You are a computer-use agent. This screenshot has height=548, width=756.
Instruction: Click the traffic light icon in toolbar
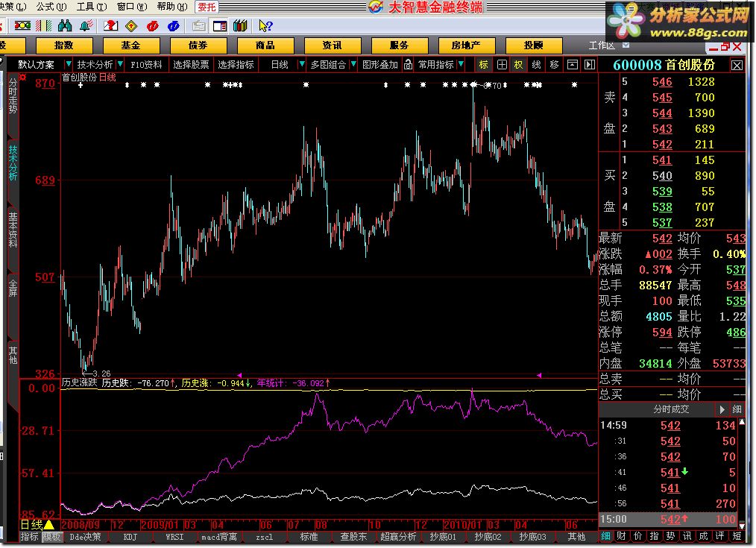coord(22,25)
